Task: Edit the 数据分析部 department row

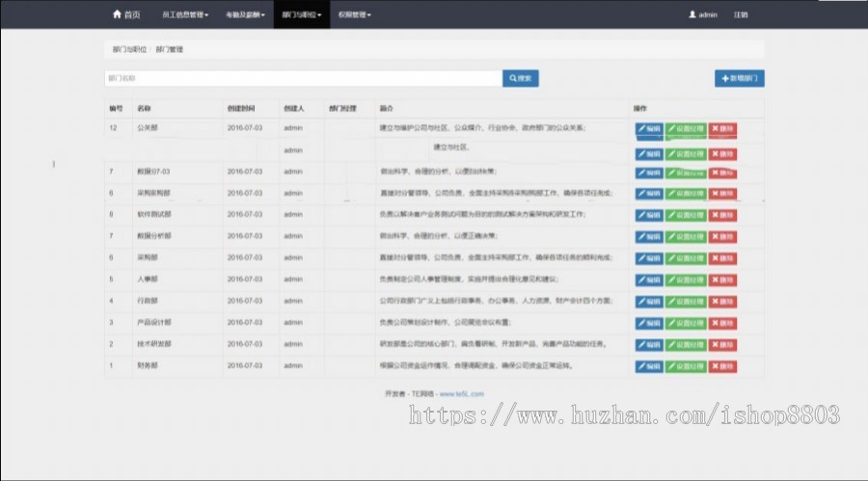Action: click(649, 237)
